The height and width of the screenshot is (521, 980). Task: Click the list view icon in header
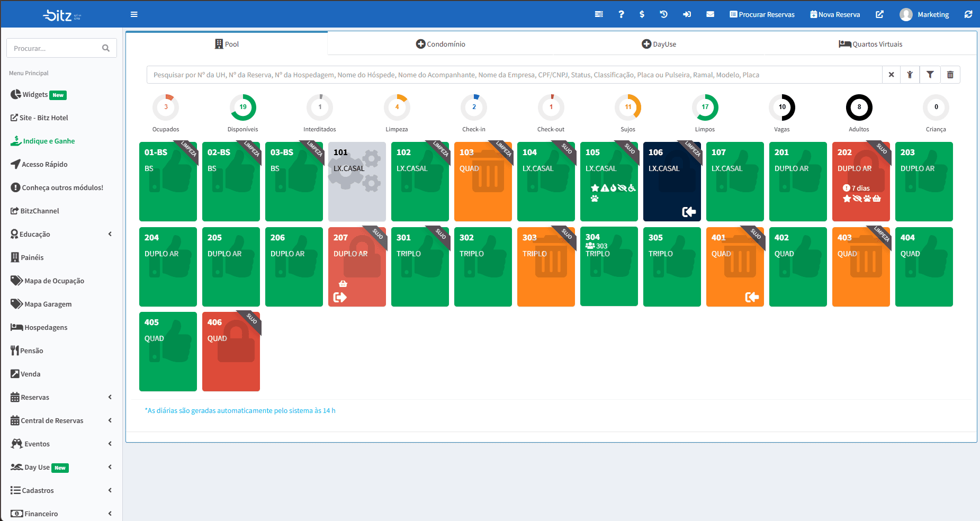click(x=599, y=14)
